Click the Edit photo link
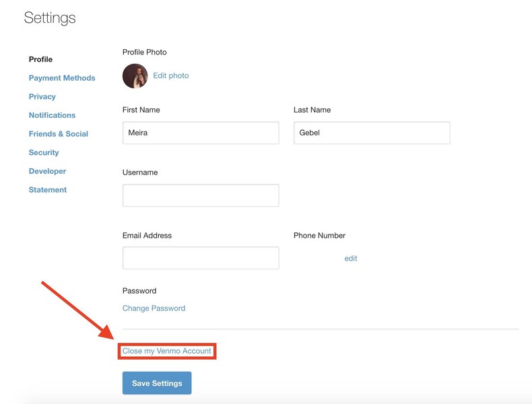Viewport: 532px width, 404px height. [x=170, y=75]
